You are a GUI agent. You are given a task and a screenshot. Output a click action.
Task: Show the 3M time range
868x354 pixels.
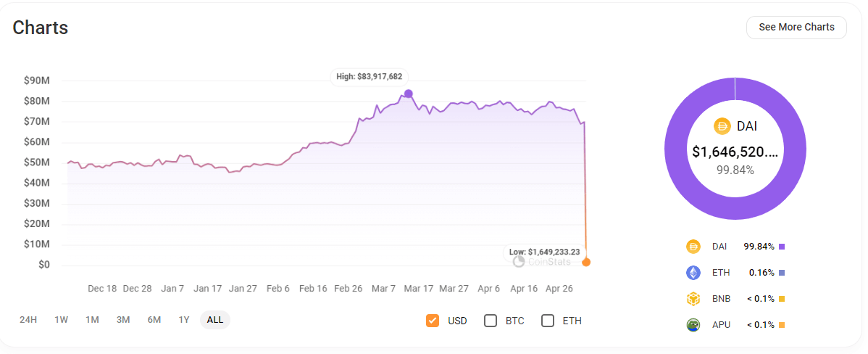click(123, 320)
